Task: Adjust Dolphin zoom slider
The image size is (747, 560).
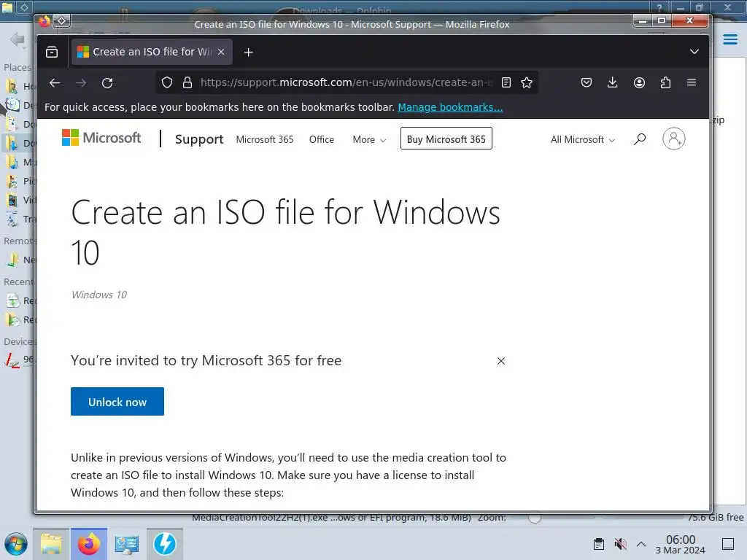Action: pyautogui.click(x=535, y=517)
